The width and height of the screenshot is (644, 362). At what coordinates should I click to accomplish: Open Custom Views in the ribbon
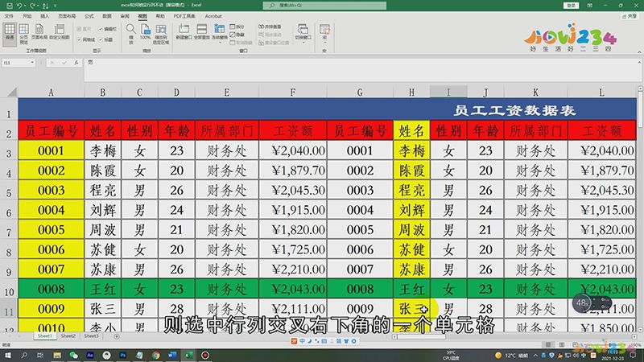point(60,31)
